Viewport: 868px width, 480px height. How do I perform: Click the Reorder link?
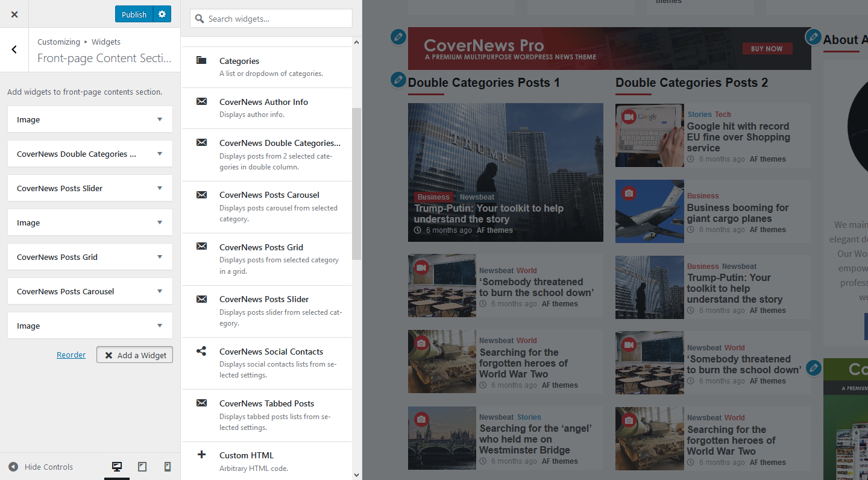pyautogui.click(x=71, y=355)
